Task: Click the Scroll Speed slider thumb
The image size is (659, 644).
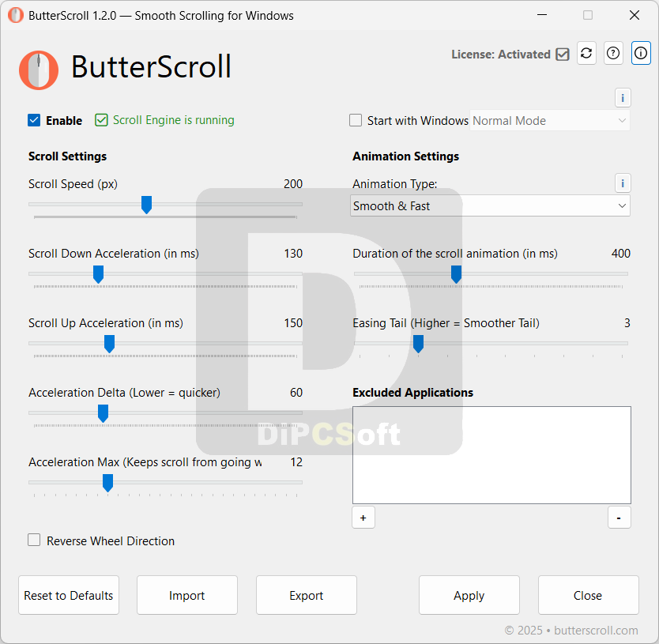Action: [146, 205]
